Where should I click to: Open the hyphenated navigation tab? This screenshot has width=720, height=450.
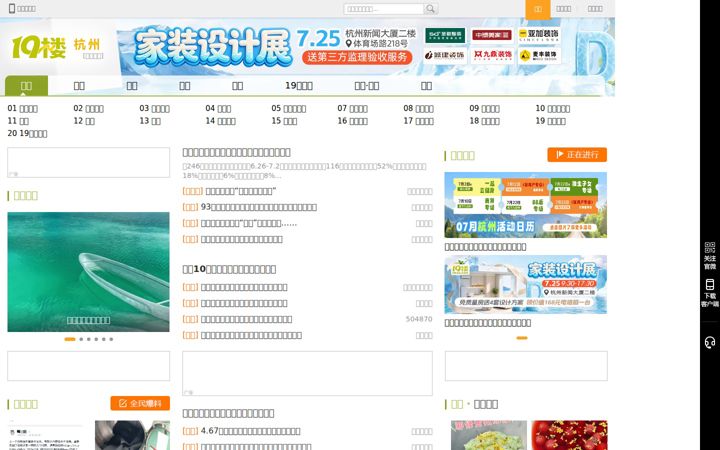(366, 86)
